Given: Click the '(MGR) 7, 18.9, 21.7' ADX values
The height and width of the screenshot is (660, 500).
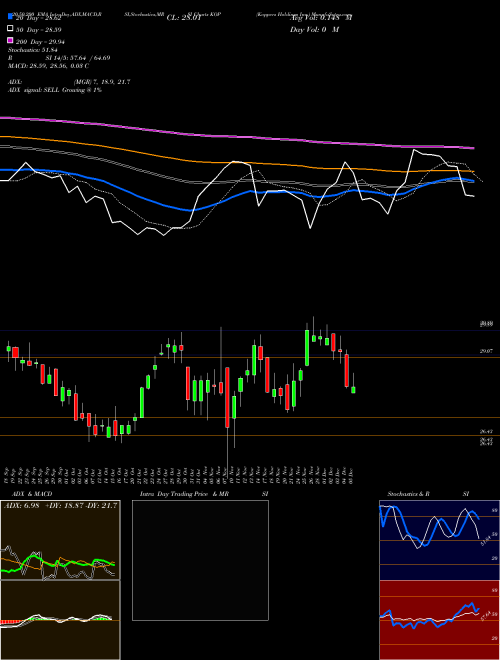Looking at the screenshot, I should point(102,82).
